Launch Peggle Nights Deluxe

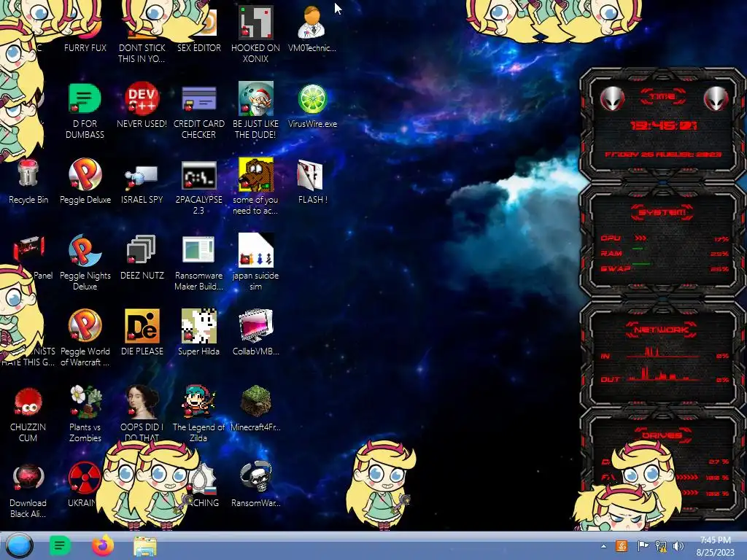85,250
